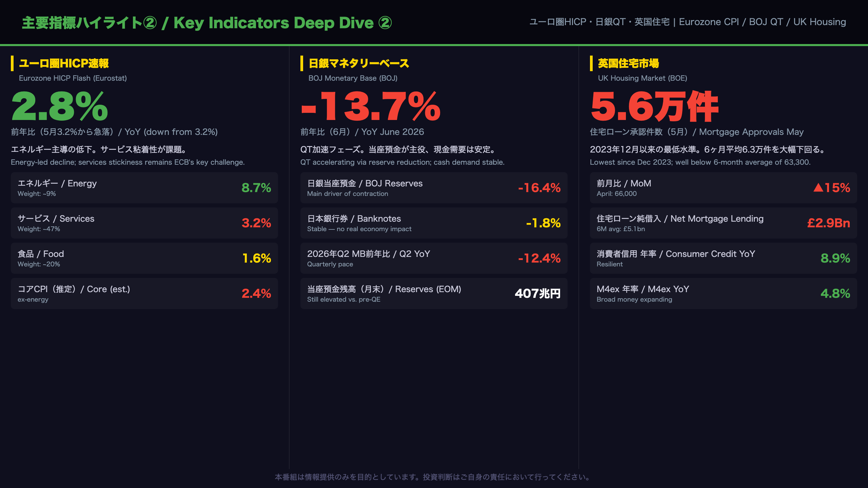
Task: Click the 日銀マネタリーベース section heading
Action: pos(359,63)
